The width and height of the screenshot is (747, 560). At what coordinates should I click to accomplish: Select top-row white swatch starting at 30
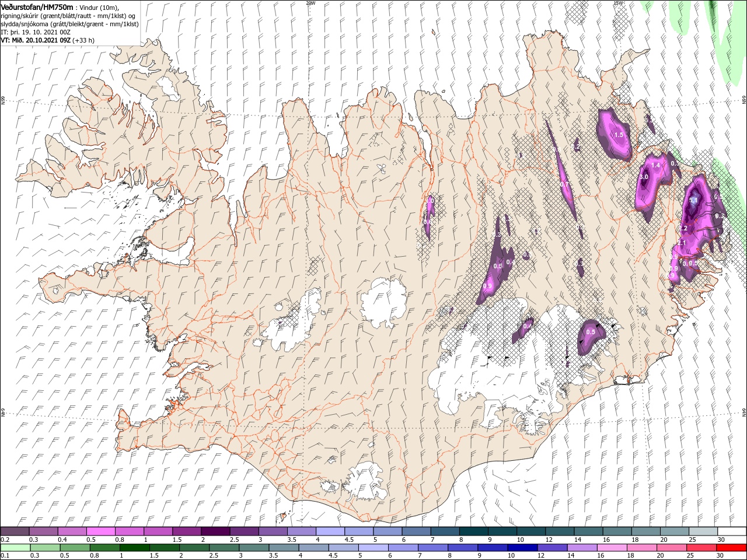click(x=732, y=531)
